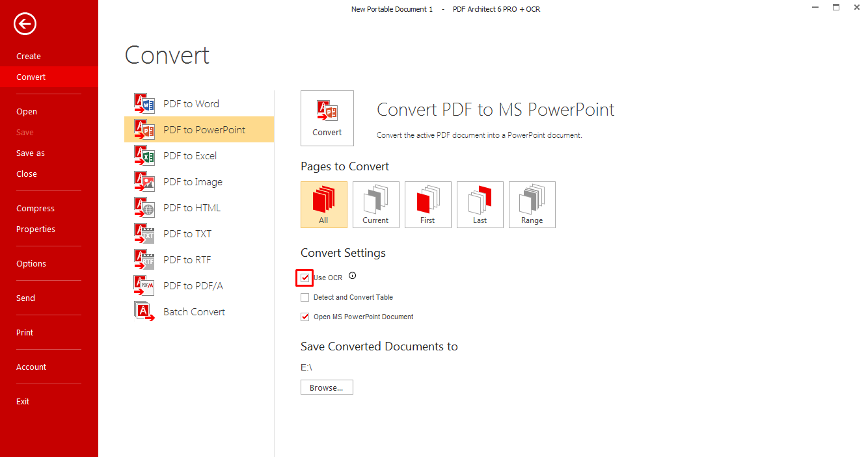This screenshot has width=868, height=457.
Task: Select the PDF to HTML icon
Action: (144, 208)
